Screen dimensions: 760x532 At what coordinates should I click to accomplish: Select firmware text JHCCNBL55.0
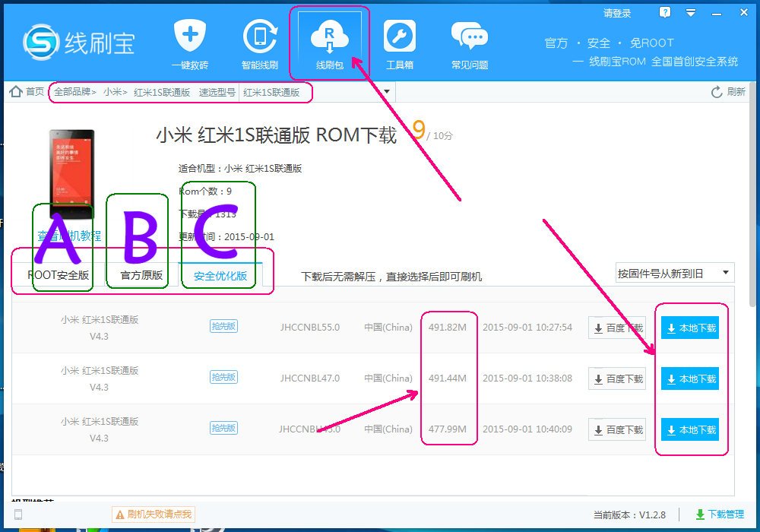point(310,327)
